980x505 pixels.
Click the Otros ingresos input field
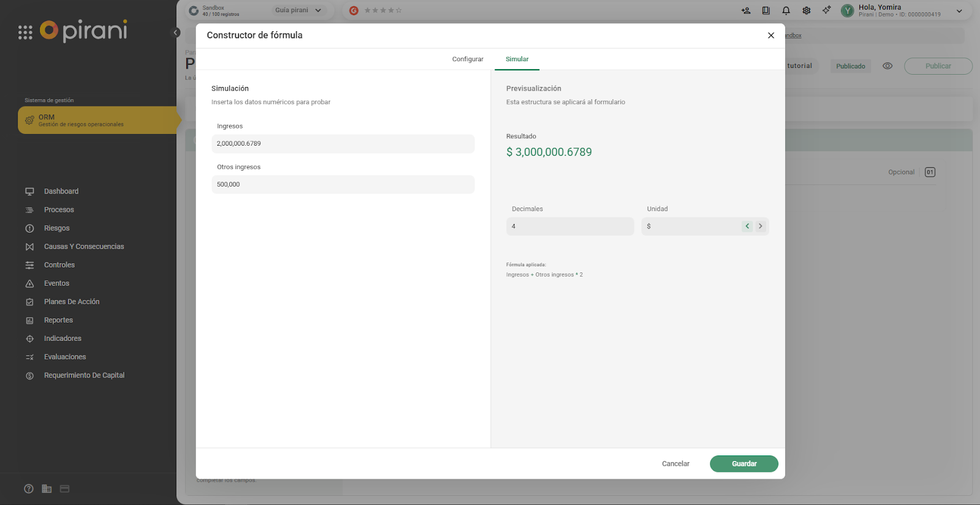(x=343, y=184)
